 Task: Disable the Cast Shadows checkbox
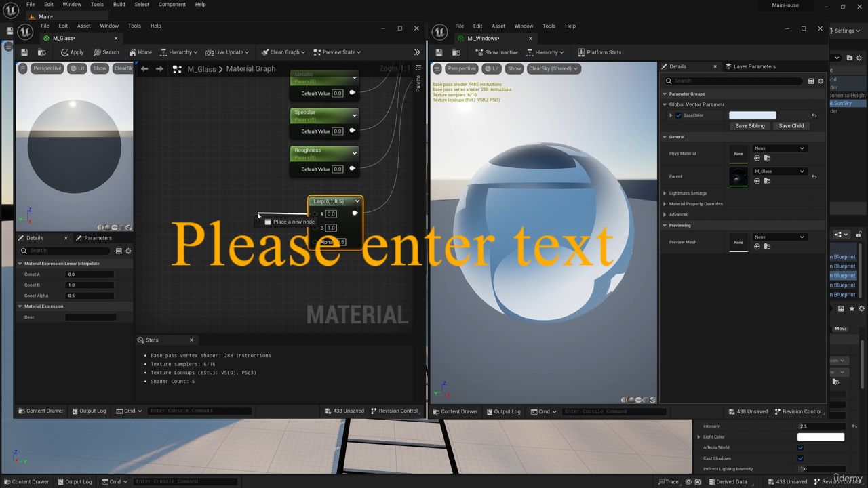tap(801, 458)
